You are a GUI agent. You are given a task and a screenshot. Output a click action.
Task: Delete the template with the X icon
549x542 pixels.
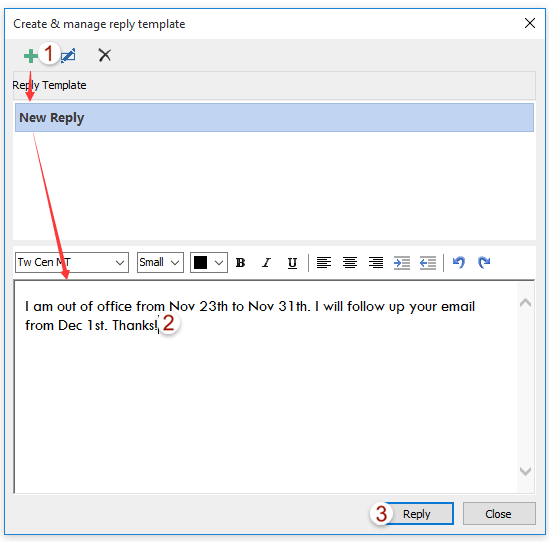104,55
